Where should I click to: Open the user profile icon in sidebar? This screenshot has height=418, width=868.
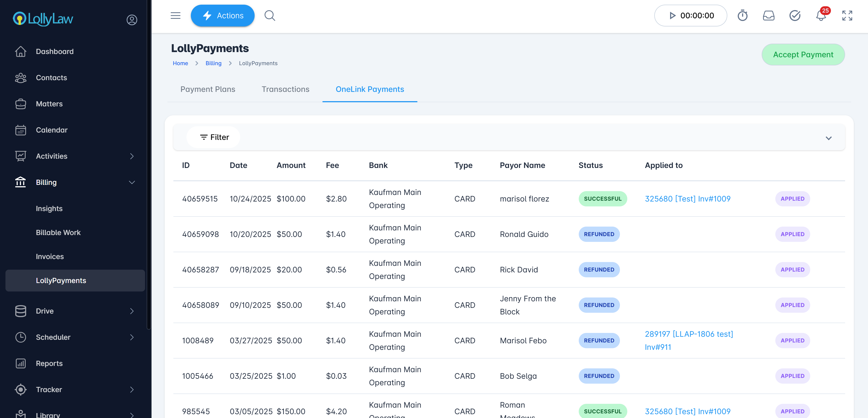point(132,20)
